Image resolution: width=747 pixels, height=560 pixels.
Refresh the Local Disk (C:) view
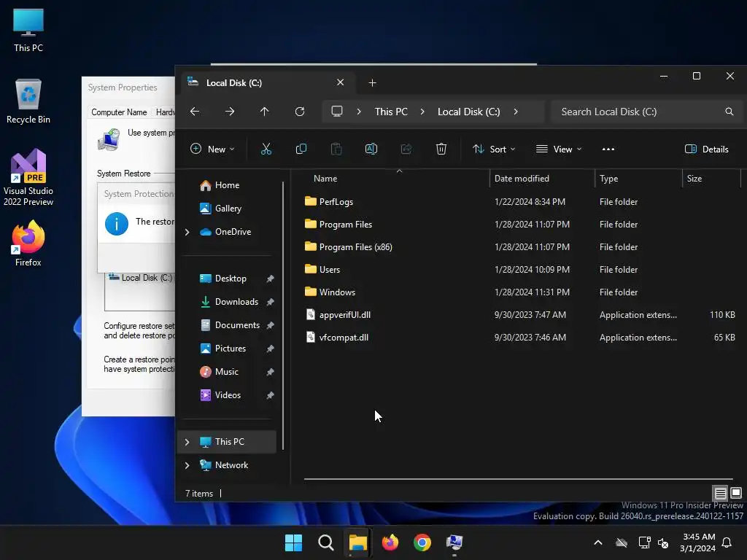click(300, 112)
